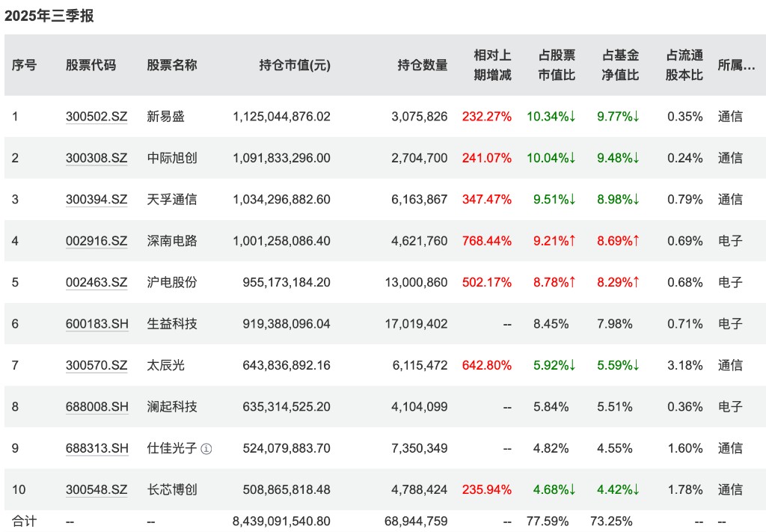Open stock code link 688008.SH
Viewport: 766px width, 532px height.
[x=97, y=408]
